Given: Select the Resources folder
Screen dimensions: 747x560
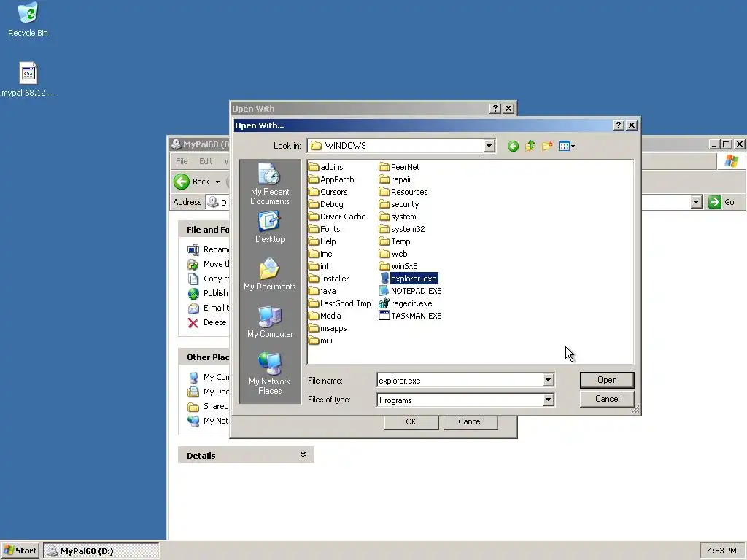Looking at the screenshot, I should click(x=403, y=192).
